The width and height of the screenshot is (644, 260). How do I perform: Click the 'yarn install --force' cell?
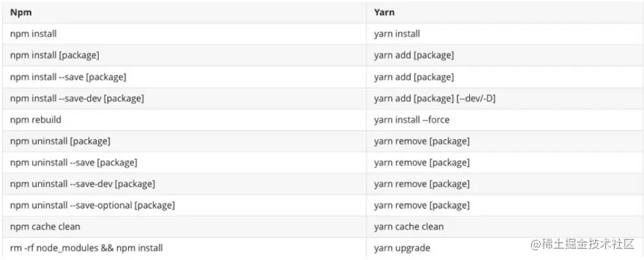[411, 120]
